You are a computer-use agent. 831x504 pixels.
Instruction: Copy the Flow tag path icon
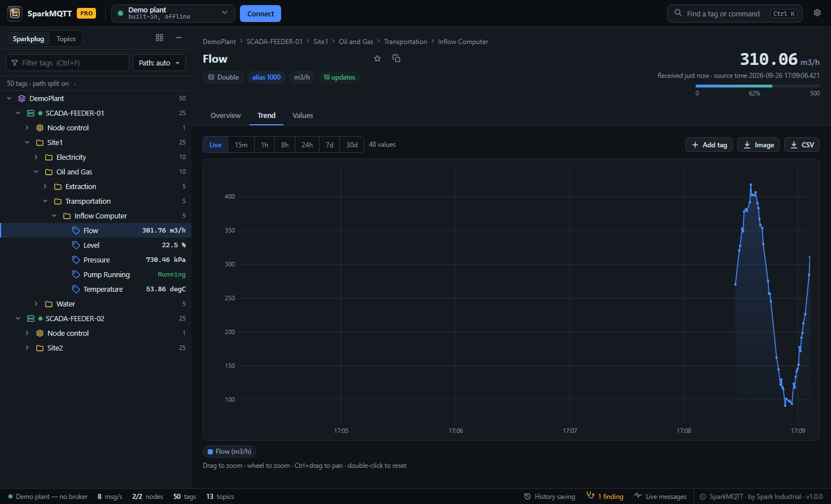396,59
